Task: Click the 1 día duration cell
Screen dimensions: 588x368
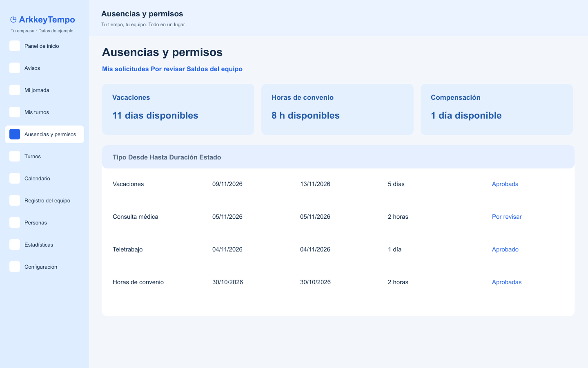Action: 394,249
